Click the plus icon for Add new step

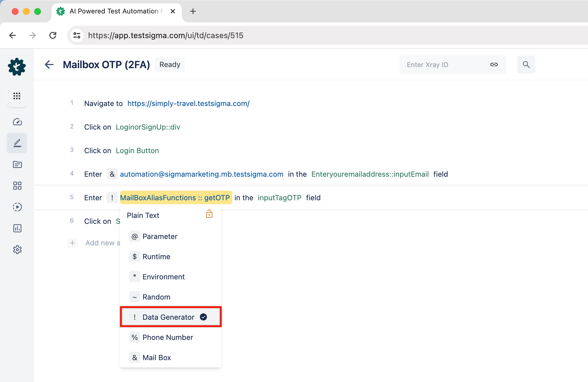pyautogui.click(x=72, y=243)
